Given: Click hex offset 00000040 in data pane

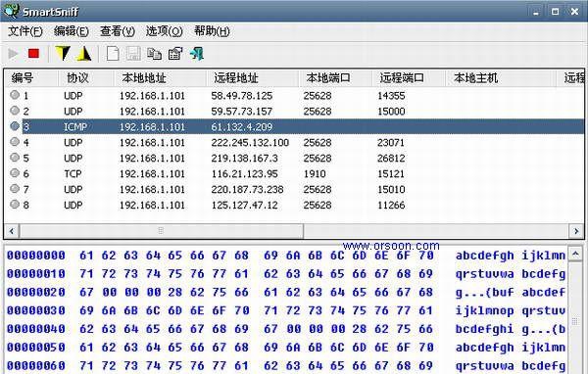Looking at the screenshot, I should [36, 329].
